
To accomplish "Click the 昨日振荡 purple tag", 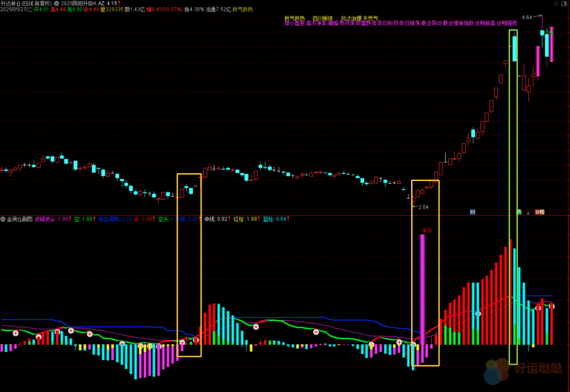I will 409,24.
